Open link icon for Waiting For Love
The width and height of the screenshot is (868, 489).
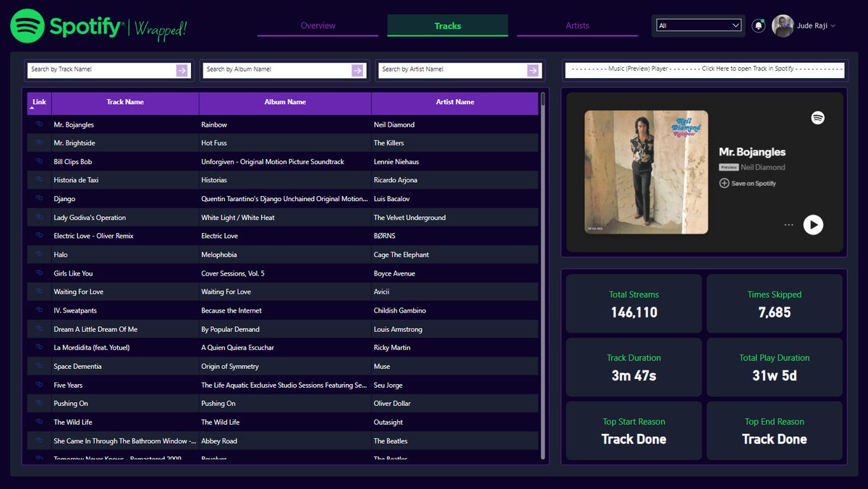(x=39, y=292)
